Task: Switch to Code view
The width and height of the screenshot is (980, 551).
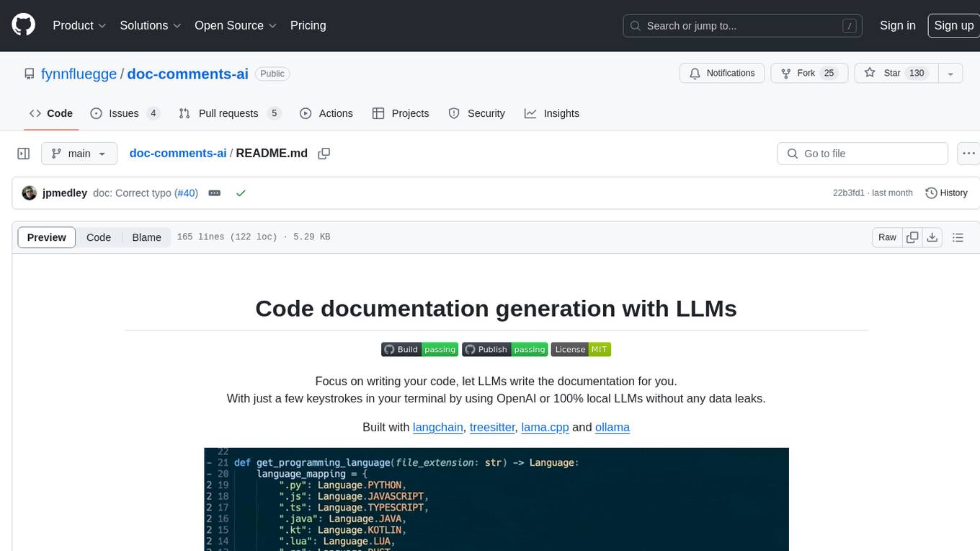Action: [99, 237]
